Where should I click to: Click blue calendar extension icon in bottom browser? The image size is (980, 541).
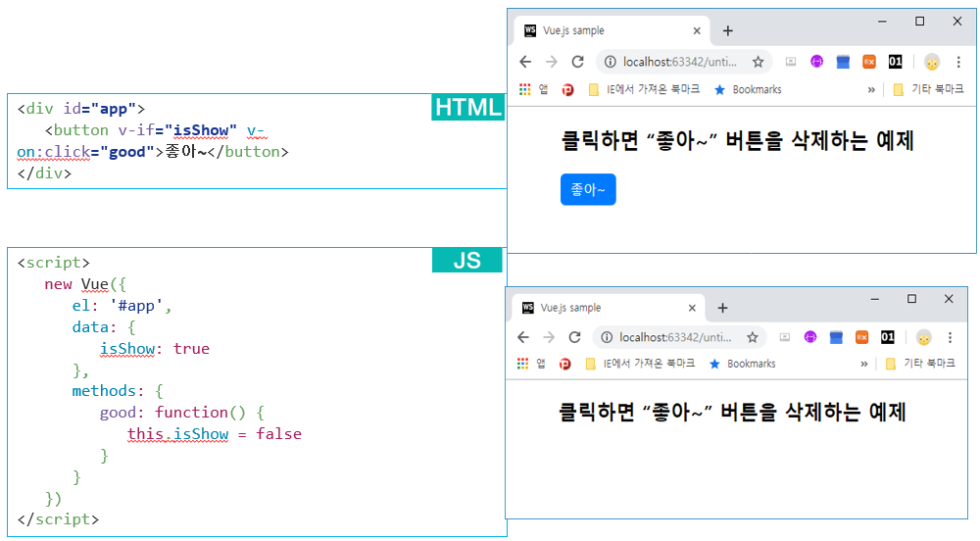[x=836, y=337]
